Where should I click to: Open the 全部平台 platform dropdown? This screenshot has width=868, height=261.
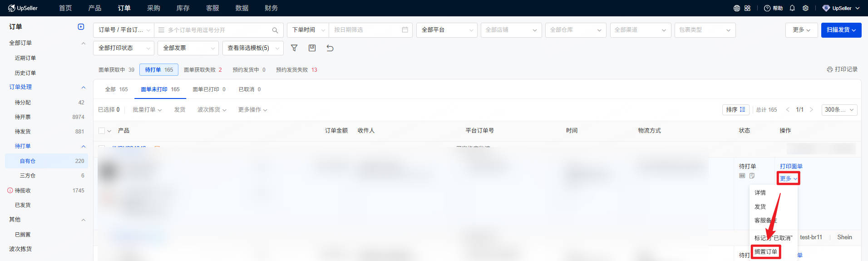tap(446, 30)
